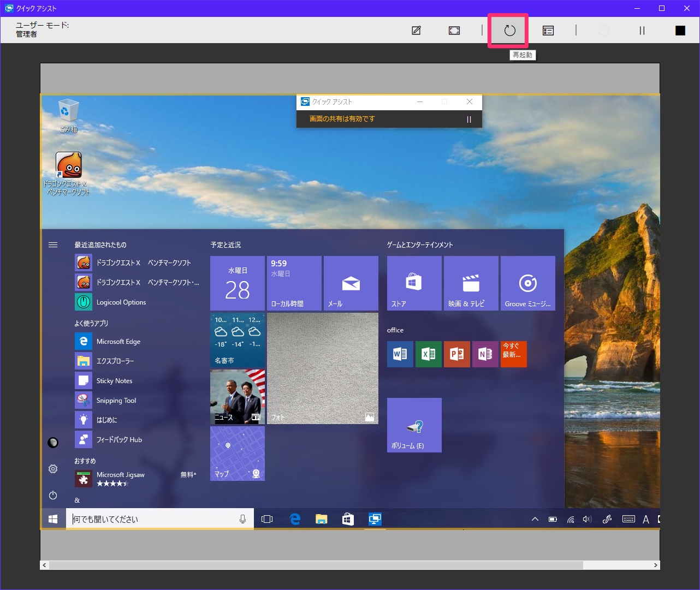Open the 映画 & テレビ tile

pos(471,283)
